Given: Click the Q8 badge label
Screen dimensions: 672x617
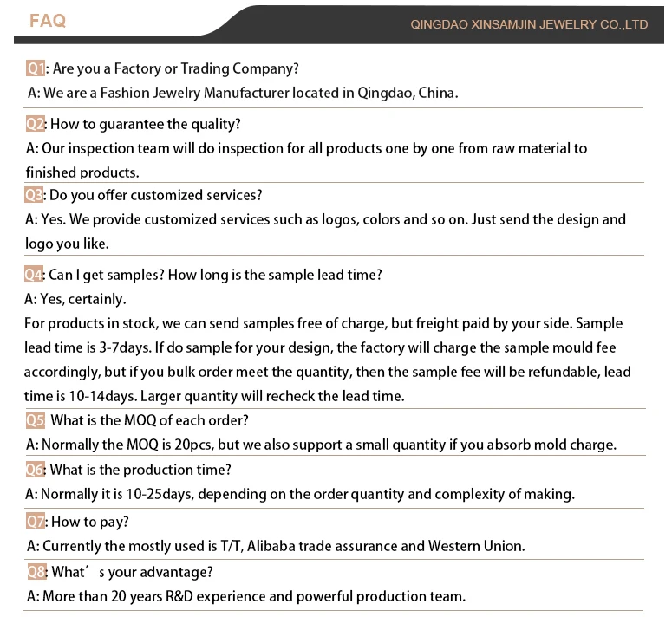Looking at the screenshot, I should 36,572.
